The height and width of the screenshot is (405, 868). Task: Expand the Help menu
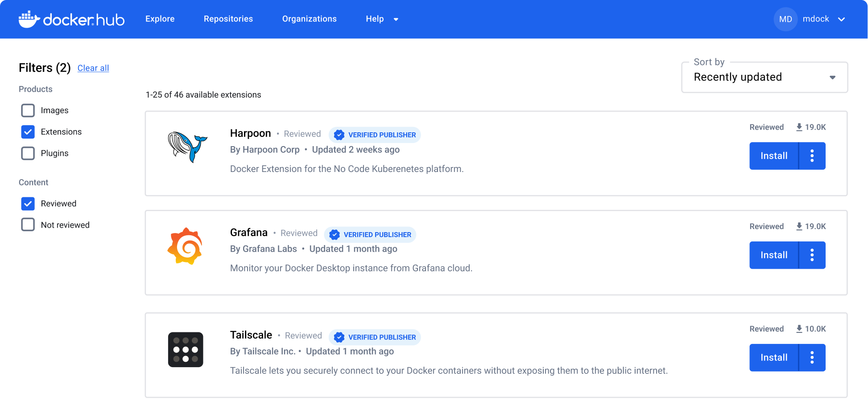[381, 19]
